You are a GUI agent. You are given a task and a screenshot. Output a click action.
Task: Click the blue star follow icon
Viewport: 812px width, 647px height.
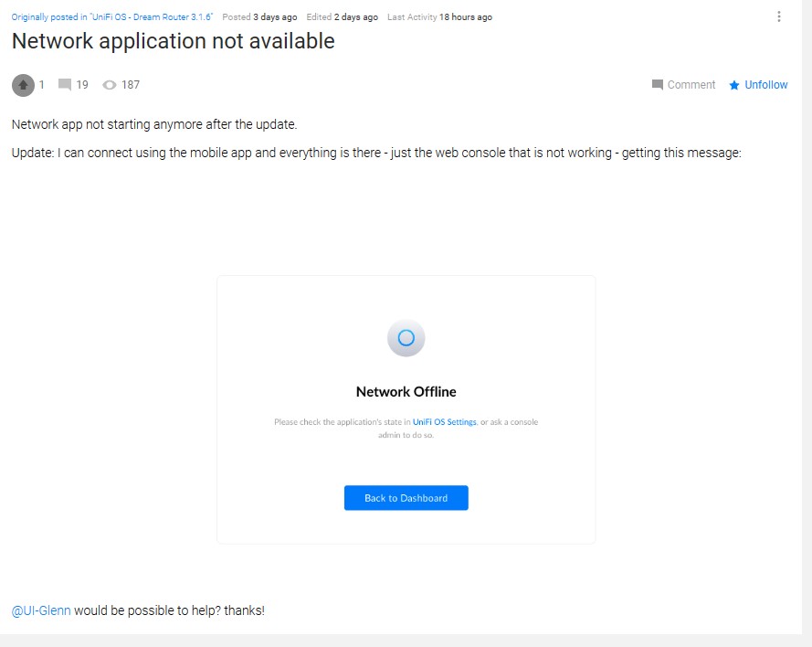pyautogui.click(x=733, y=86)
